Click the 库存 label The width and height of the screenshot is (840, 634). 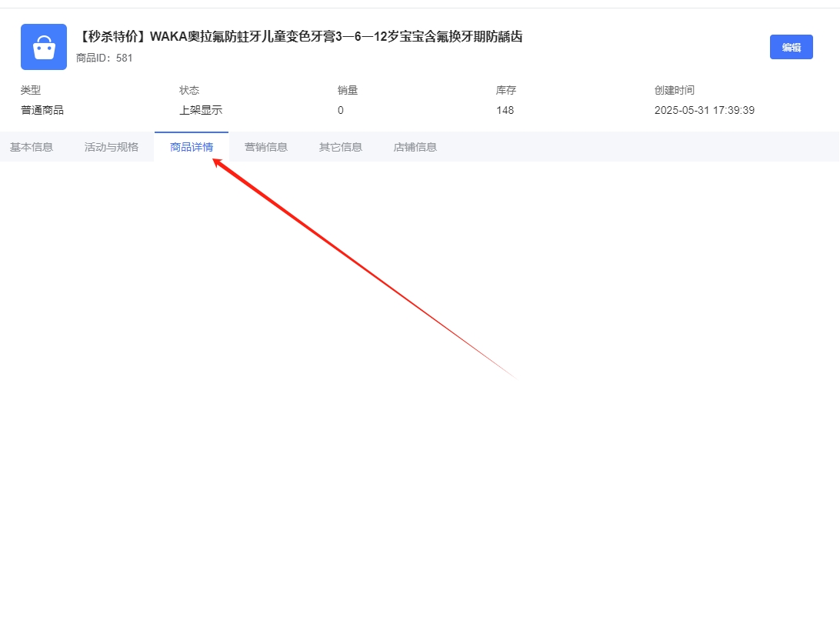[x=506, y=90]
